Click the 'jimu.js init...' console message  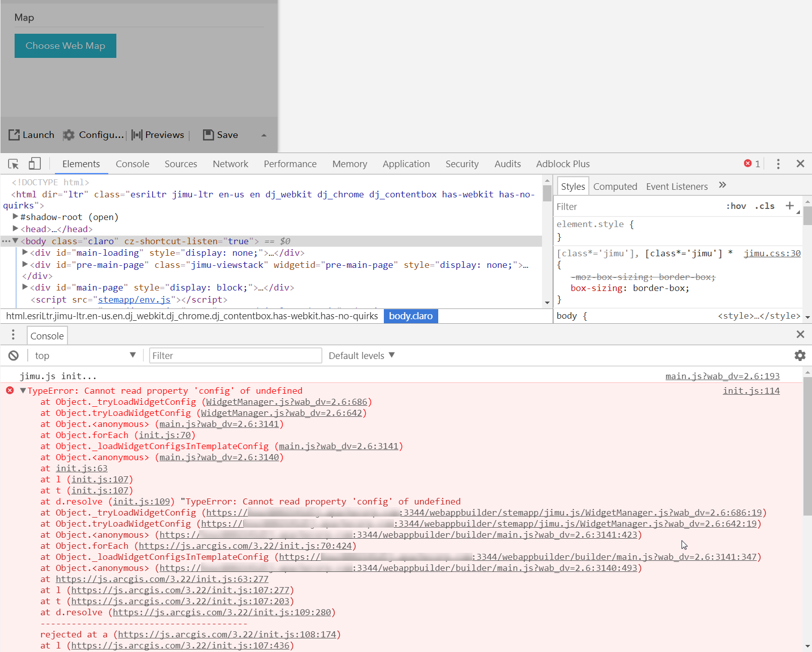(x=58, y=376)
